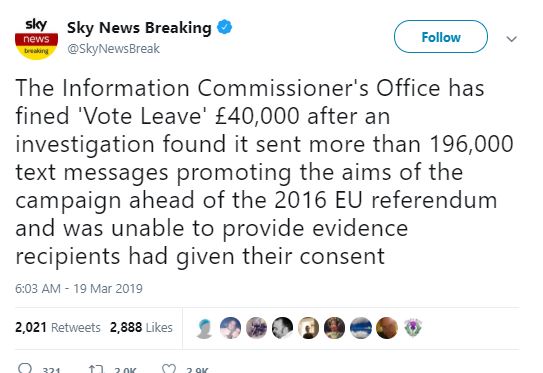Viewport: 543px width, 373px height.
Task: Click the 2.9K likes count
Action: [197, 370]
